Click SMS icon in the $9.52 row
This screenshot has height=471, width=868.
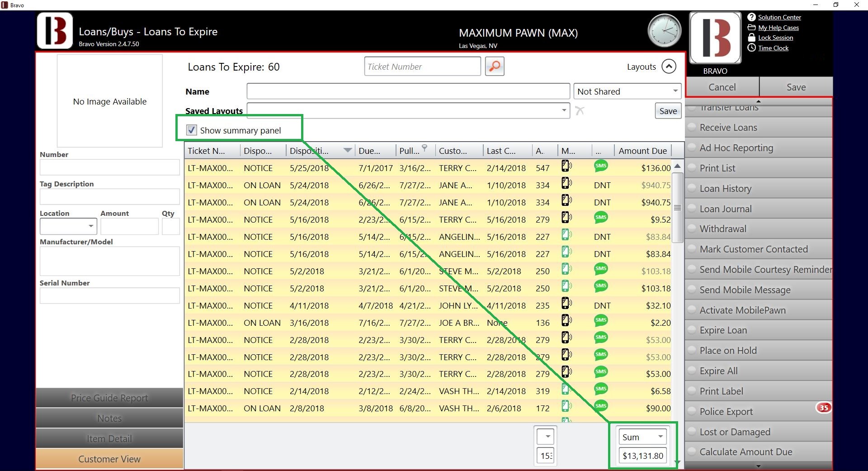click(x=601, y=217)
